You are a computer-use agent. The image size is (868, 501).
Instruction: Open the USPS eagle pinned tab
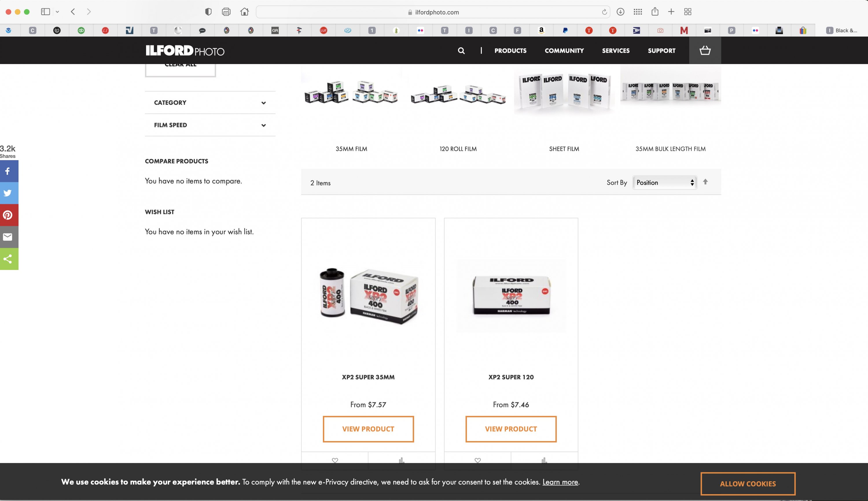pos(636,30)
